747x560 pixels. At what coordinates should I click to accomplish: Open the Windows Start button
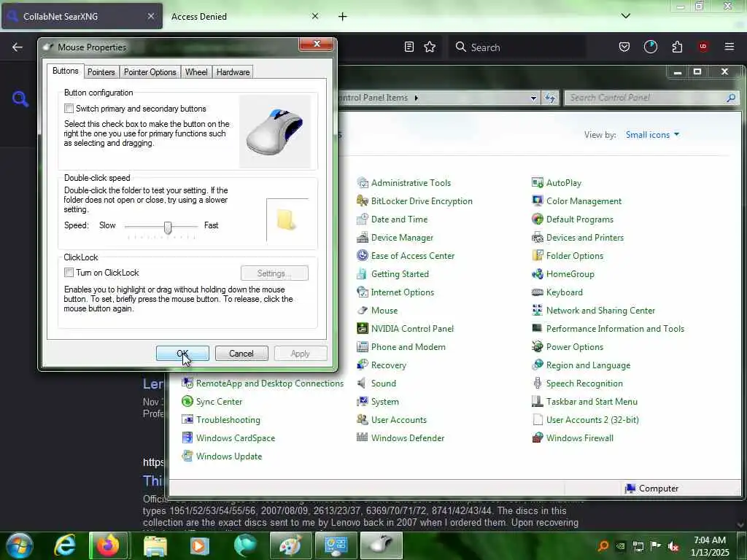(x=19, y=545)
